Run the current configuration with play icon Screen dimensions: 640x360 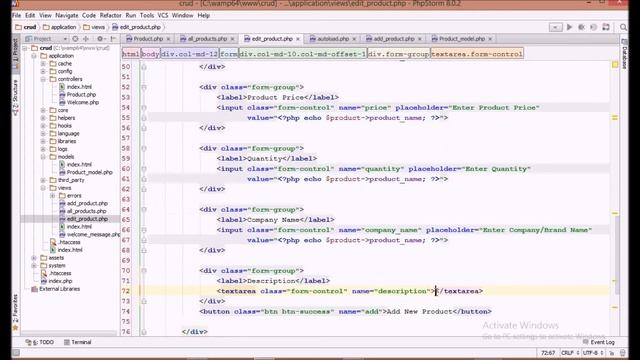pos(569,27)
